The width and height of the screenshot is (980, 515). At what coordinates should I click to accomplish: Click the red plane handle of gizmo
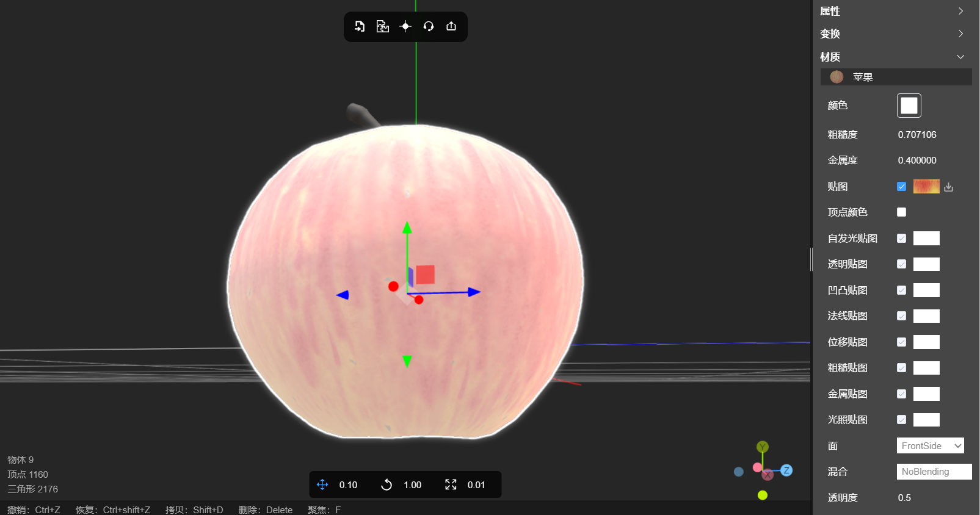(x=426, y=275)
